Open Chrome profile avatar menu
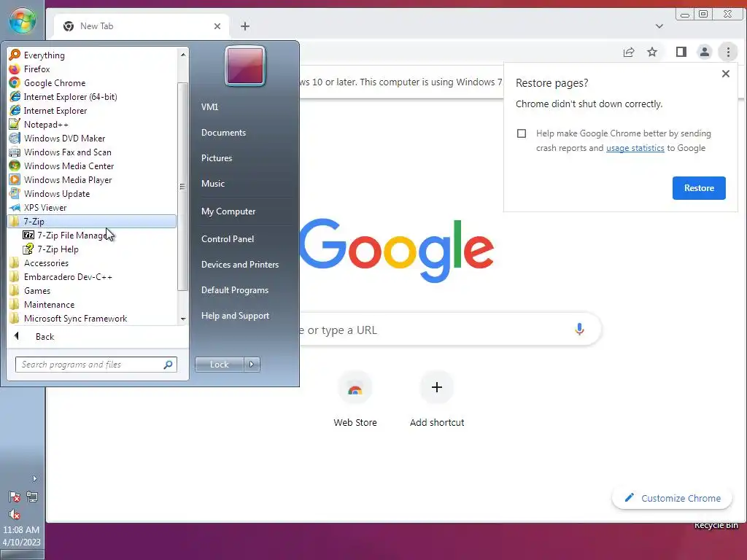The image size is (747, 560). click(x=704, y=52)
